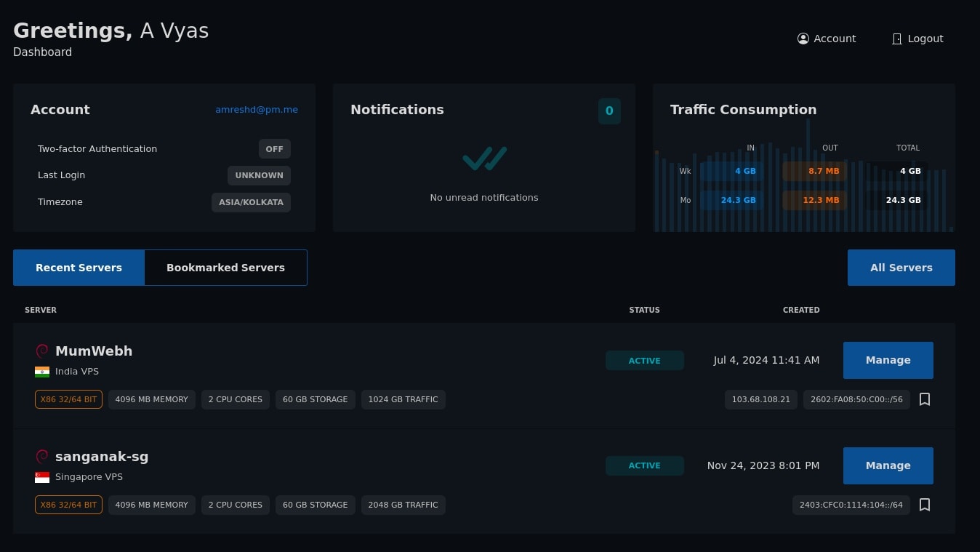980x552 pixels.
Task: Click the Debian logo beside MumWebh
Action: [42, 351]
